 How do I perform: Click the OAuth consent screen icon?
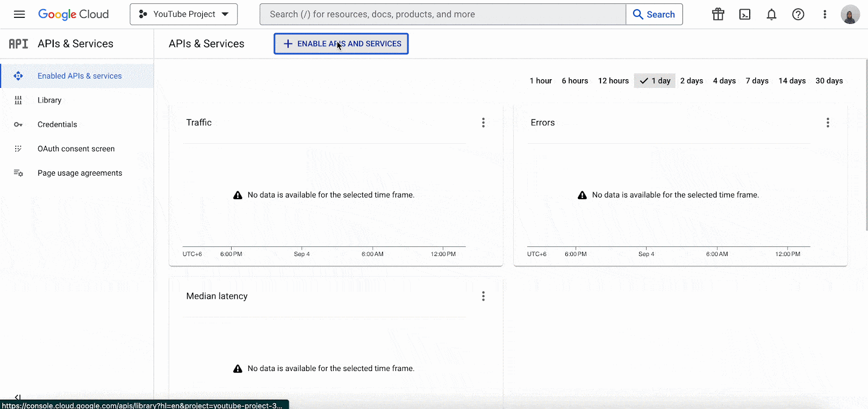point(18,149)
